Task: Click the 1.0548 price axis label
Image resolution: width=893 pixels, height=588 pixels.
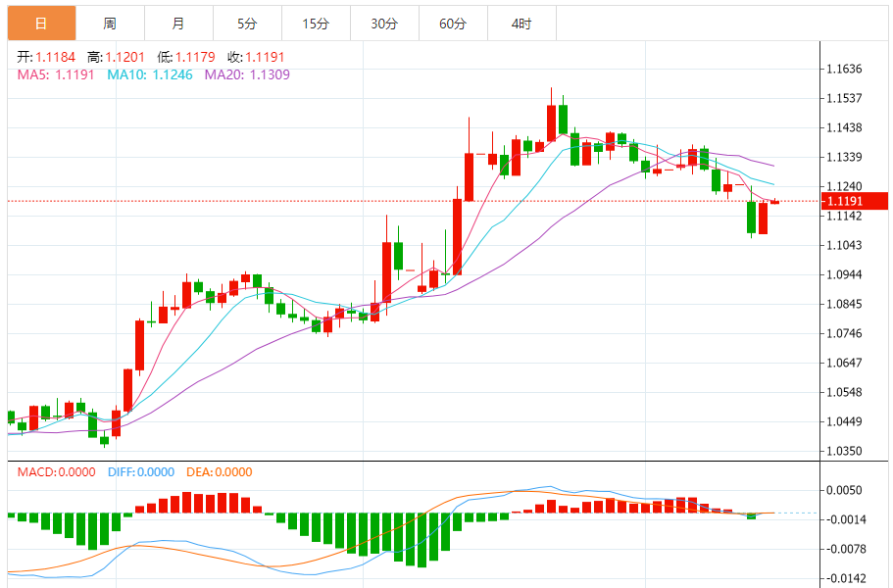Action: [844, 392]
